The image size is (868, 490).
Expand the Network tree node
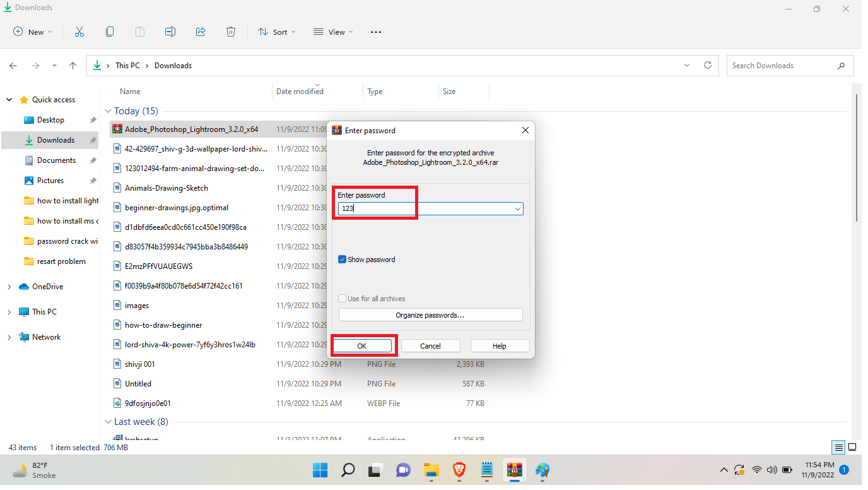tap(9, 337)
